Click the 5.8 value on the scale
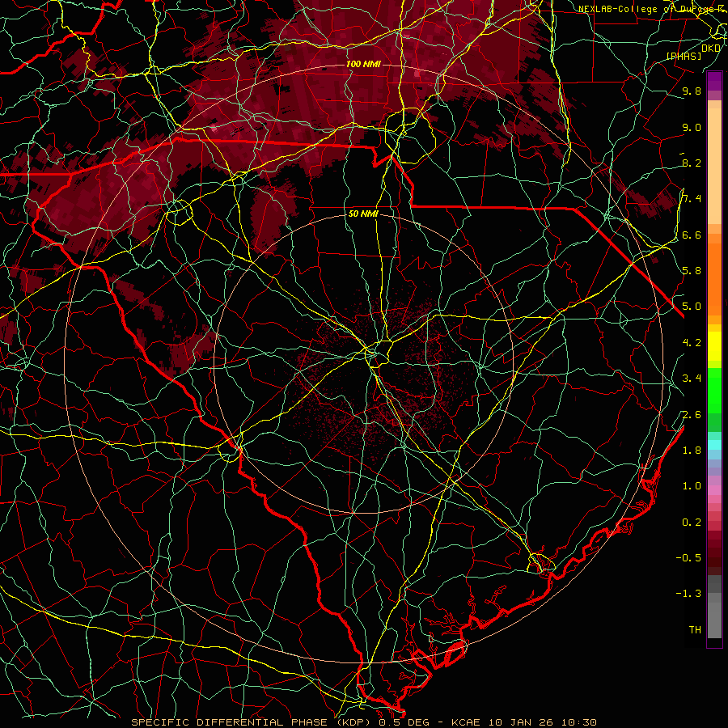This screenshot has width=728, height=728. (x=692, y=271)
